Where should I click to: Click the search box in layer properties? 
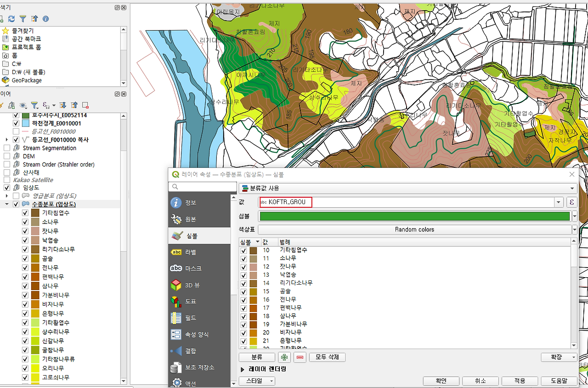(x=202, y=187)
